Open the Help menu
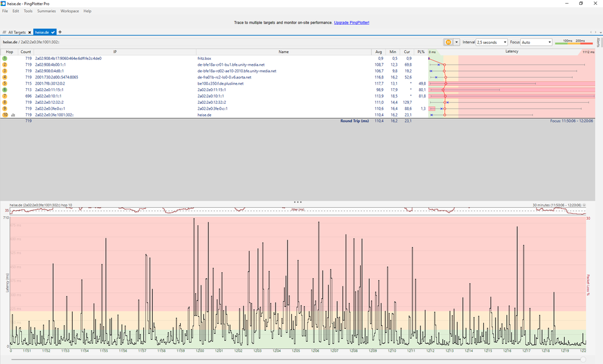The width and height of the screenshot is (603, 364). (87, 11)
